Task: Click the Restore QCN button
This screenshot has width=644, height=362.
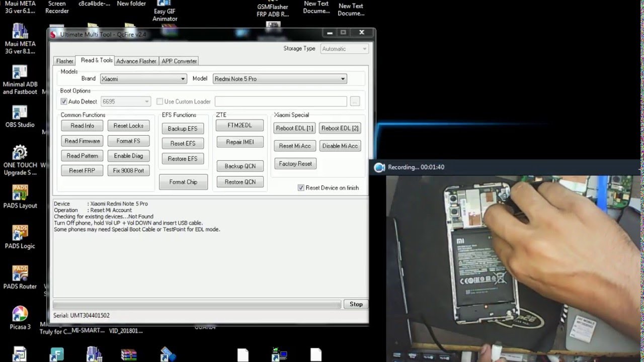Action: pyautogui.click(x=240, y=182)
